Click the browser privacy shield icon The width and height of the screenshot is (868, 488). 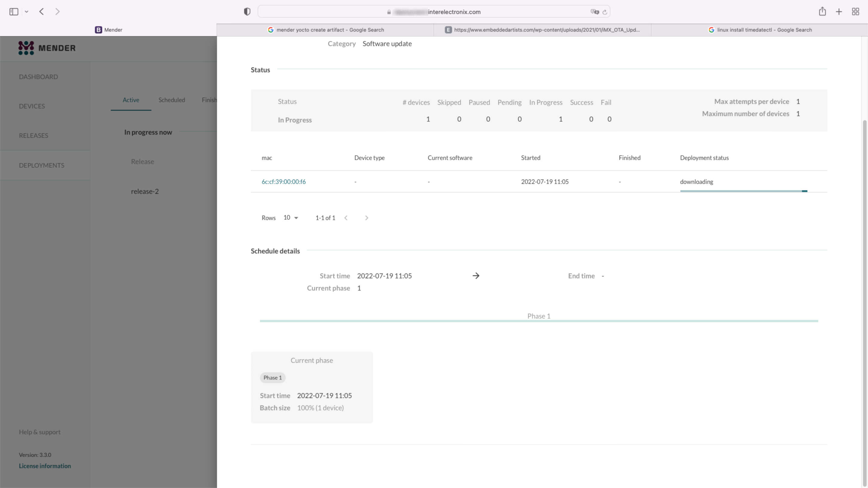click(247, 12)
